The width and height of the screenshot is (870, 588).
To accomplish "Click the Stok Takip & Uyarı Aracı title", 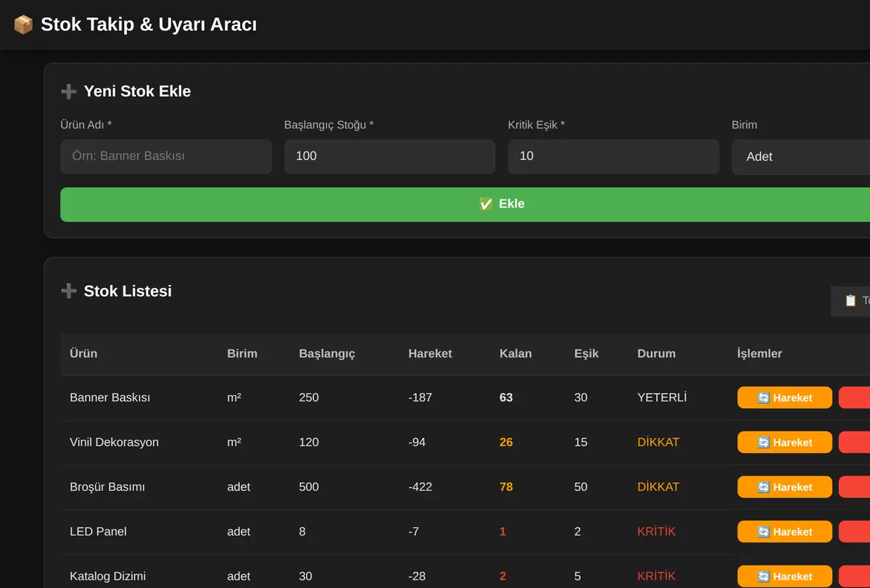I will pos(149,25).
